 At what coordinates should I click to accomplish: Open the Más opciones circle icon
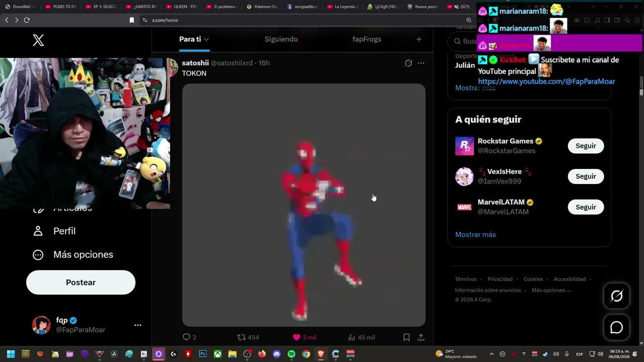click(38, 255)
